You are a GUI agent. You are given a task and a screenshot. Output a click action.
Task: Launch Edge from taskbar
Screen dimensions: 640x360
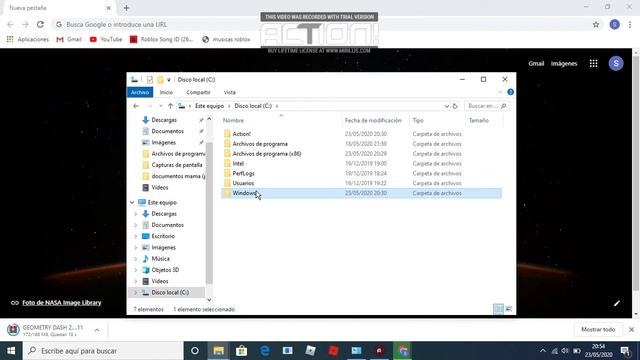coord(264,351)
